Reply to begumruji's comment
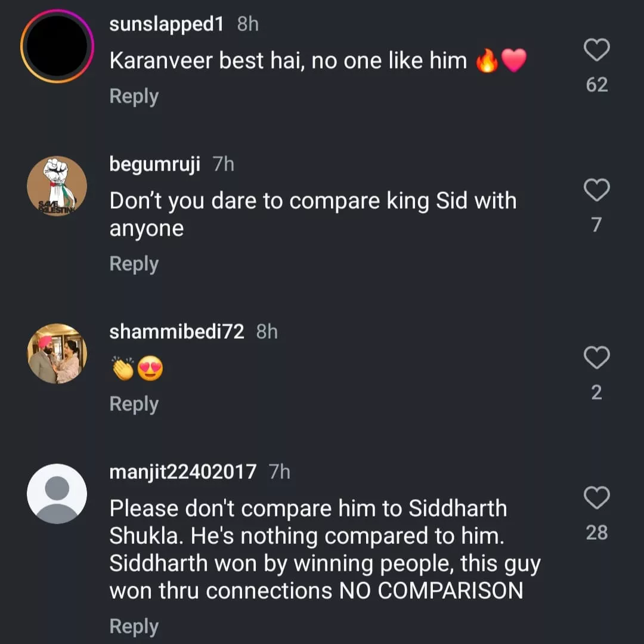Image resolution: width=644 pixels, height=644 pixels. [134, 264]
